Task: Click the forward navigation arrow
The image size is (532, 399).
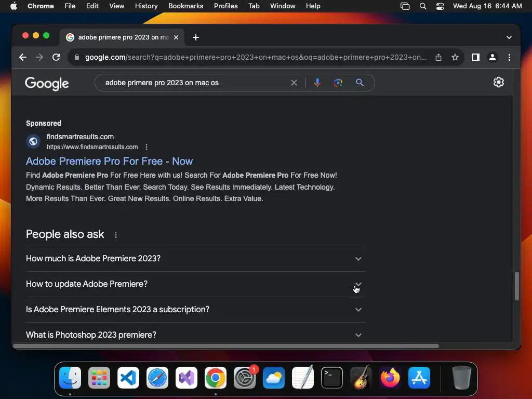Action: pos(39,57)
